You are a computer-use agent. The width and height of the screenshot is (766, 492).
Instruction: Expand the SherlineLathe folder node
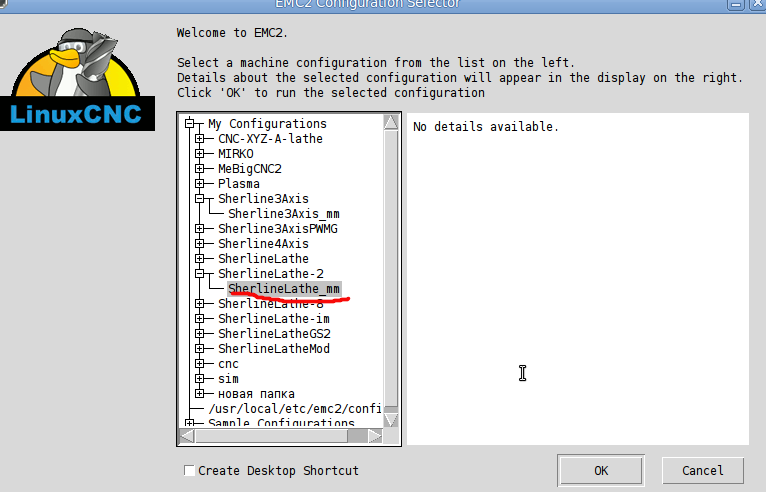coord(199,258)
